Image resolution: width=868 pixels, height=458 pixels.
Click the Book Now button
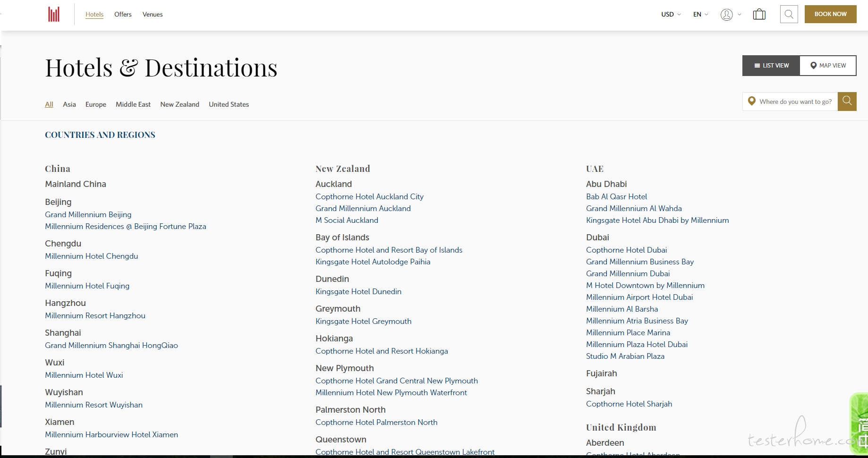point(830,14)
